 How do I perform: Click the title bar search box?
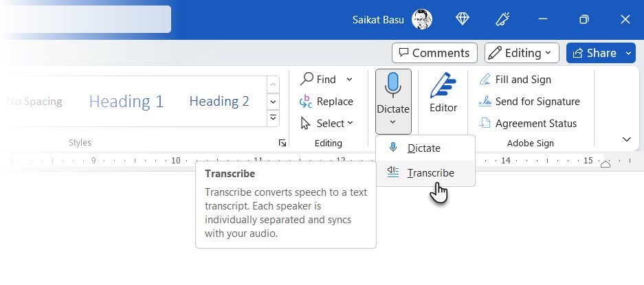pos(85,19)
